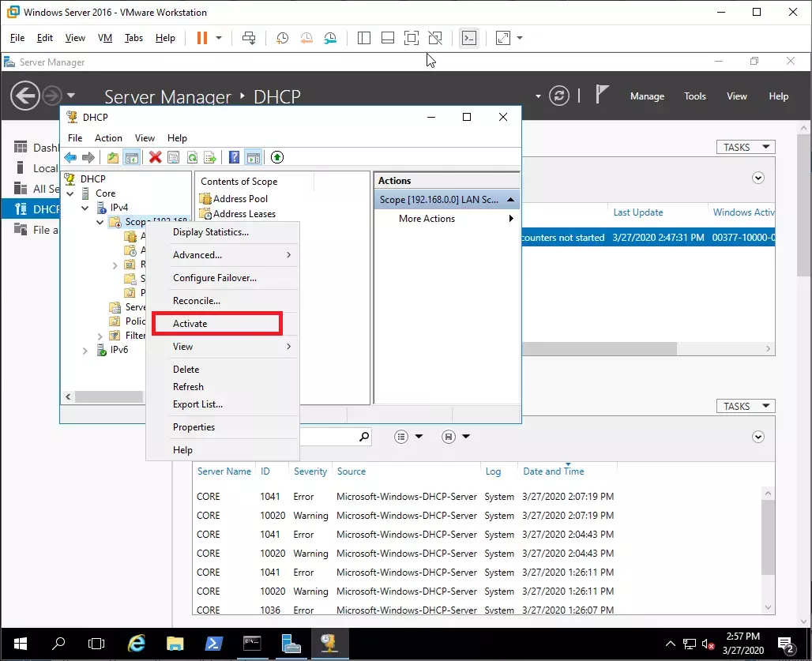Open PowerShell from the Windows taskbar
812x661 pixels.
point(213,644)
